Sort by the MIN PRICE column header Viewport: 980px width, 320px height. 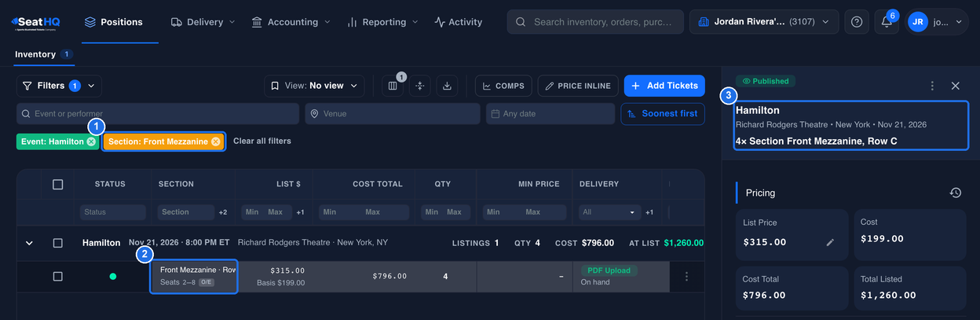pos(538,184)
